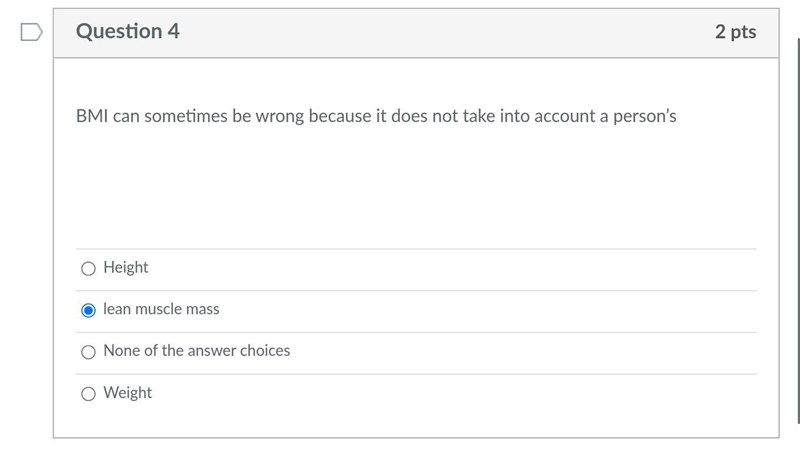Click the word person's in the question
The width and height of the screenshot is (800, 450).
tap(644, 116)
